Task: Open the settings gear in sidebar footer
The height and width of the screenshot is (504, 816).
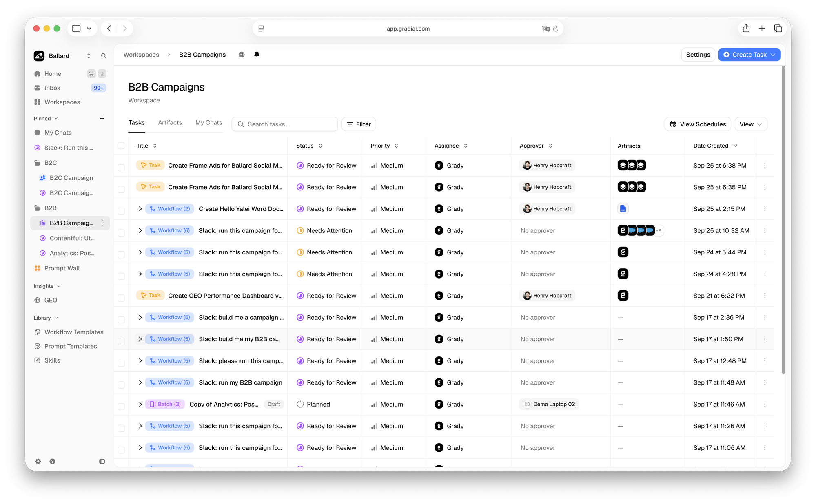Action: point(38,461)
